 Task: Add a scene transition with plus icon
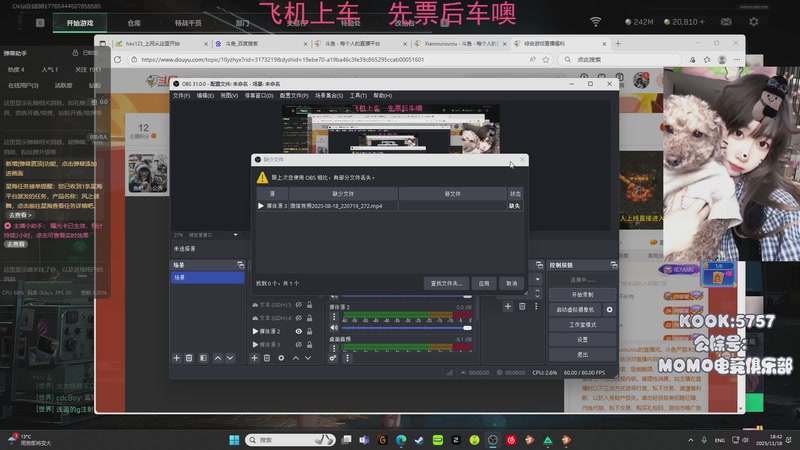point(508,307)
